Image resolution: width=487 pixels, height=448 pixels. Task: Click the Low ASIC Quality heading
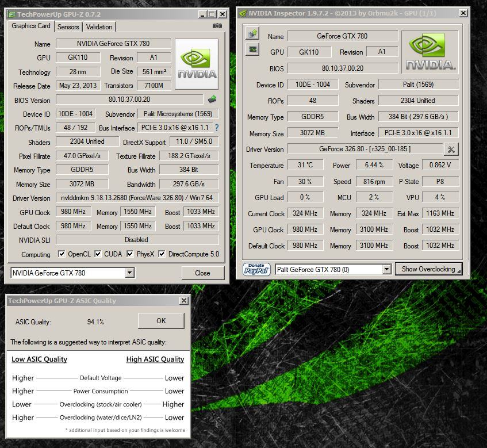[40, 359]
